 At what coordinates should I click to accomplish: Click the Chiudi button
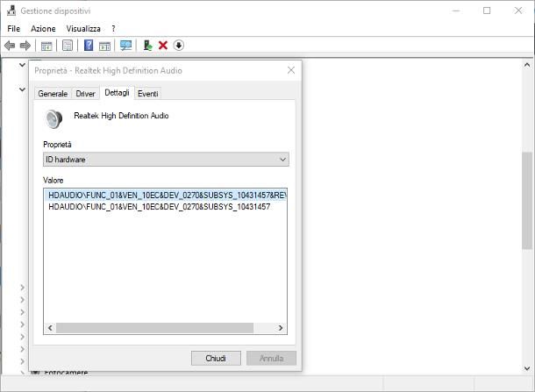(216, 358)
